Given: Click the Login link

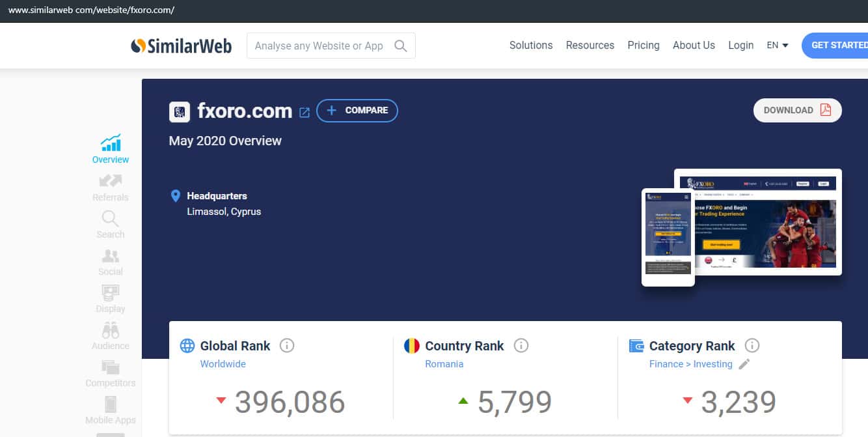Looking at the screenshot, I should pos(740,45).
